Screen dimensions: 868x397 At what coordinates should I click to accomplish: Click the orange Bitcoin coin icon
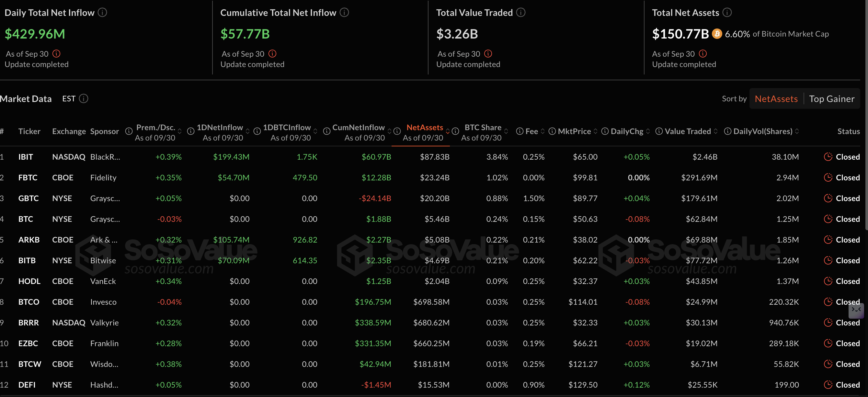pos(717,34)
